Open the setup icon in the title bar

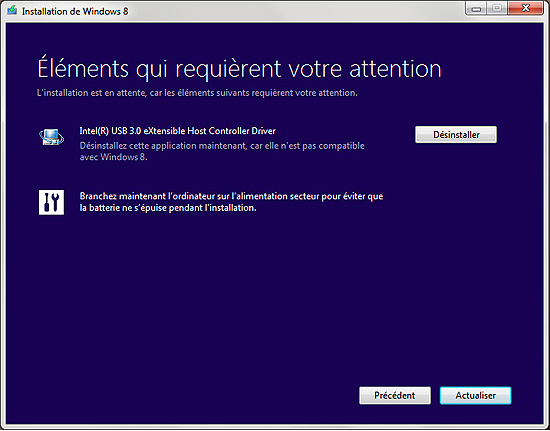pyautogui.click(x=12, y=11)
